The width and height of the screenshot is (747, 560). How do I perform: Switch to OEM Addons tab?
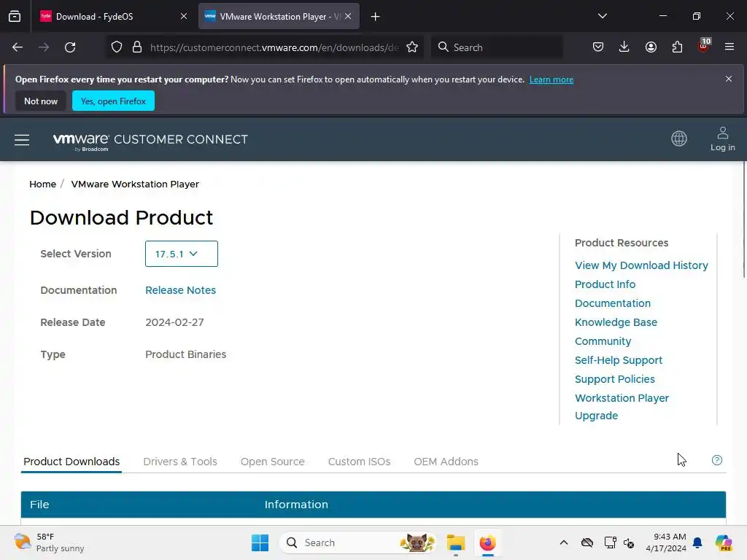(x=446, y=462)
